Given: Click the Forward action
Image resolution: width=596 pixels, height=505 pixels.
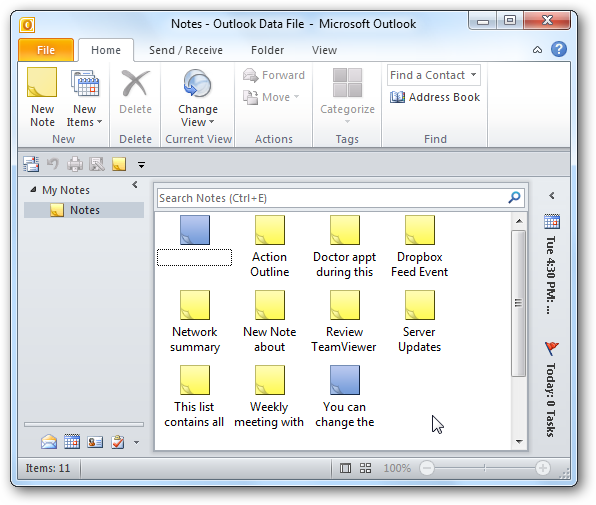Looking at the screenshot, I should point(274,75).
